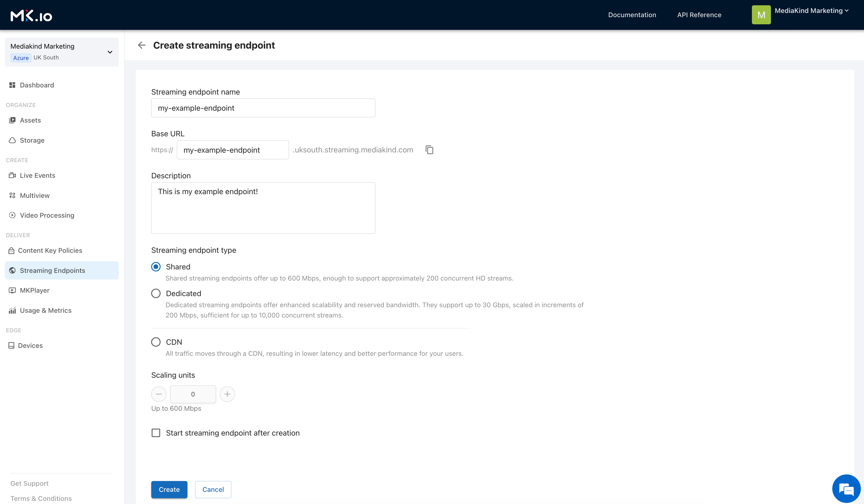Open Assets in the sidebar
Viewport: 864px width, 504px height.
click(x=62, y=120)
